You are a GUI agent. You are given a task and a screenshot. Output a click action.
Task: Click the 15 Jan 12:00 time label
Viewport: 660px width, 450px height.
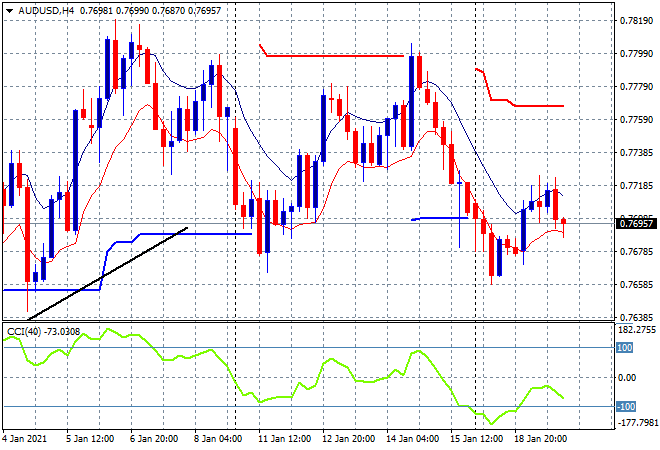476,439
